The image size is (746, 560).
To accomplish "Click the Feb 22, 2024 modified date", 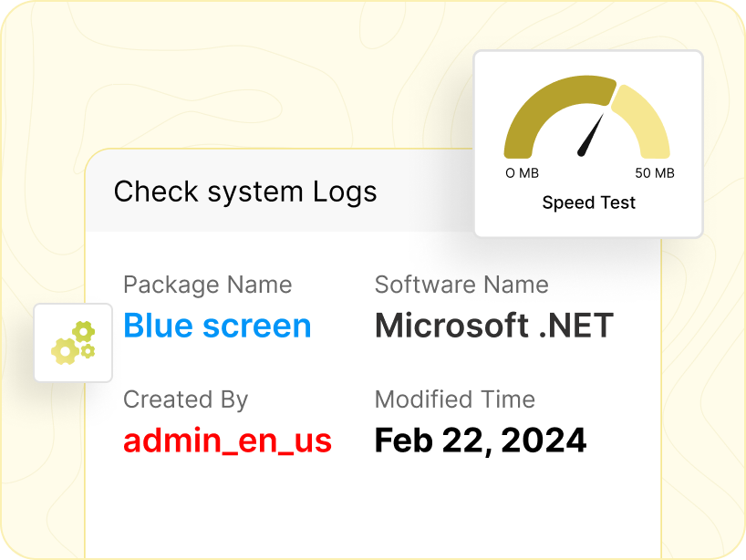I will coord(480,441).
